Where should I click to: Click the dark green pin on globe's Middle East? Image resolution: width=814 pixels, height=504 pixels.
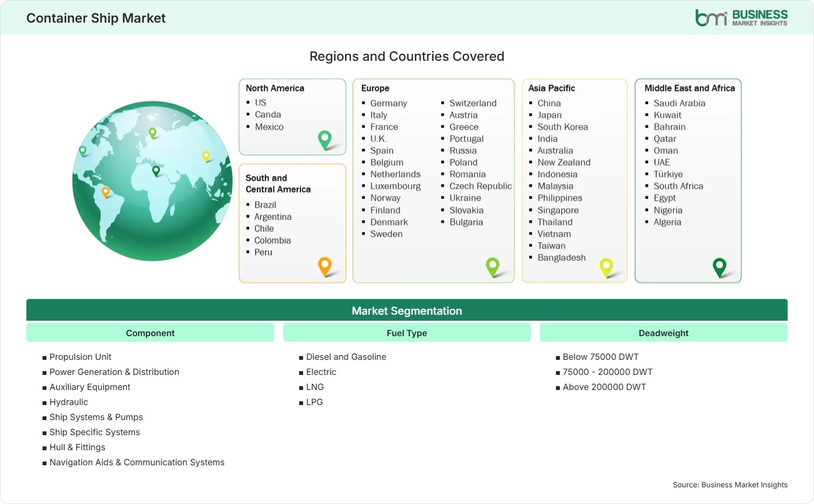[156, 171]
